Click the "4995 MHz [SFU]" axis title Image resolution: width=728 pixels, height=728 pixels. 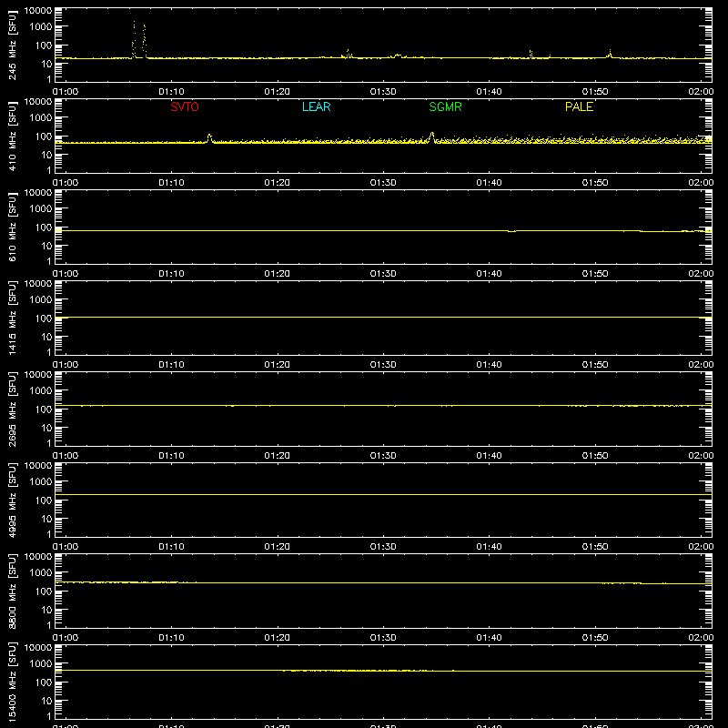tap(12, 500)
